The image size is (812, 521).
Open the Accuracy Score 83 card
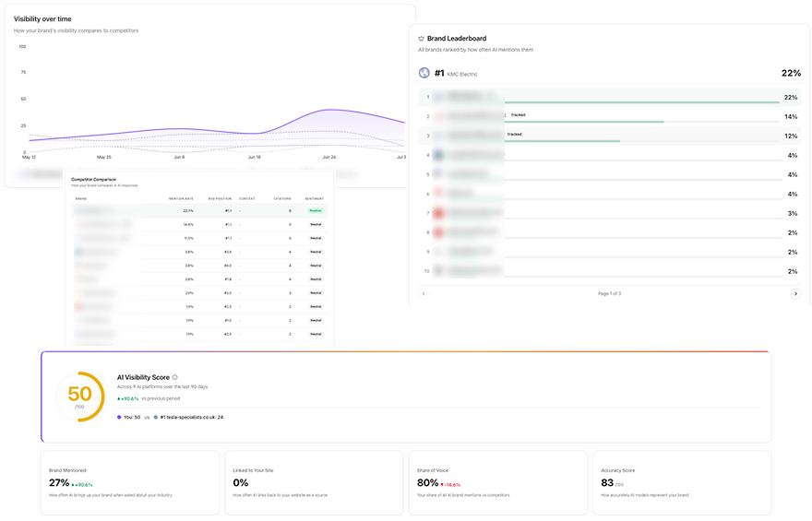coord(682,482)
